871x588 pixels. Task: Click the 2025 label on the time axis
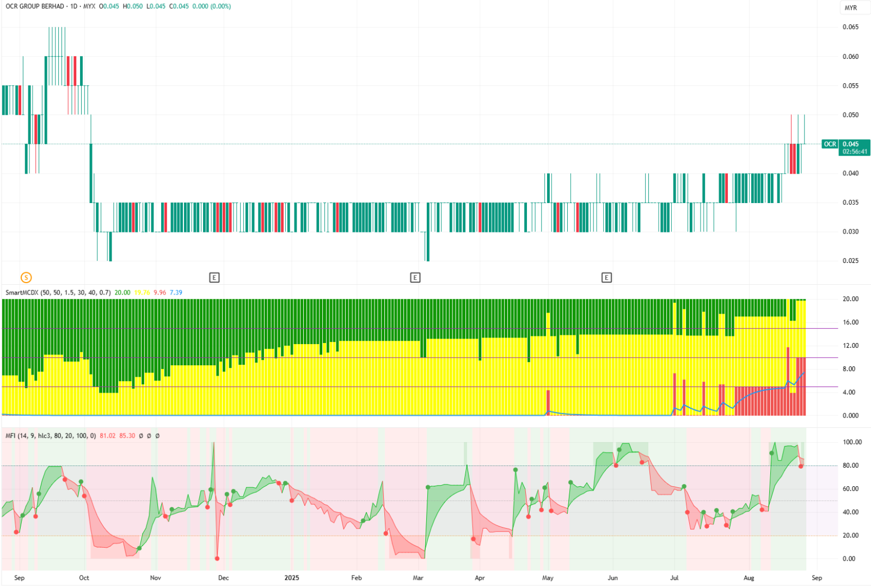(292, 578)
